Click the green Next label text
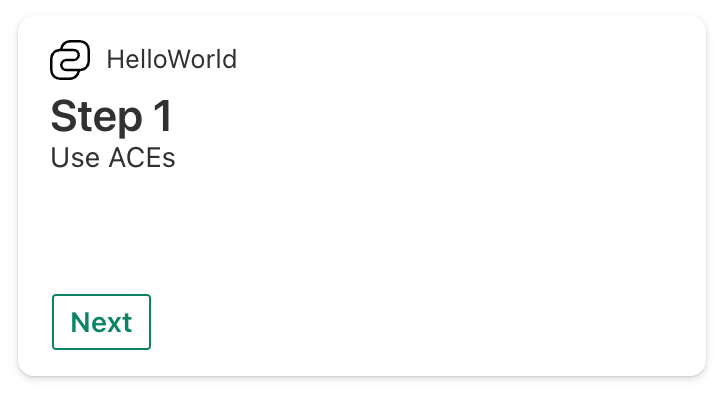This screenshot has width=726, height=394. [x=101, y=322]
